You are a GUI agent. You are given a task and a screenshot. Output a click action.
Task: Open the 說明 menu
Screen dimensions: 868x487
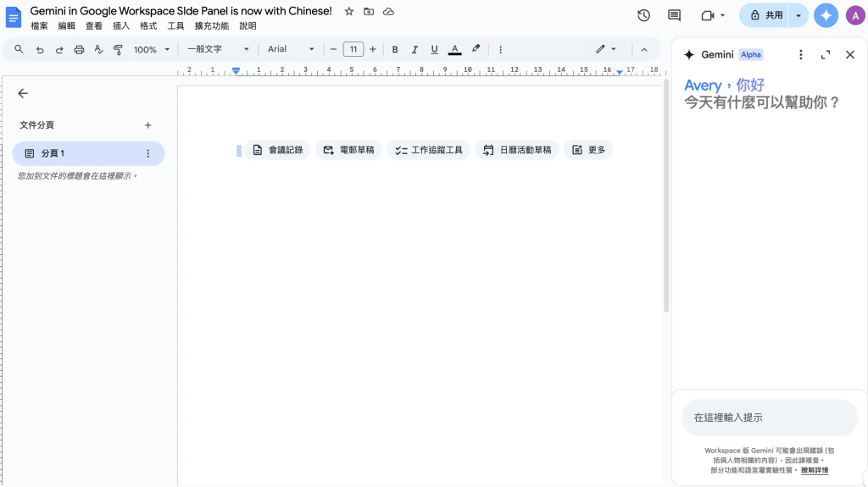click(248, 26)
